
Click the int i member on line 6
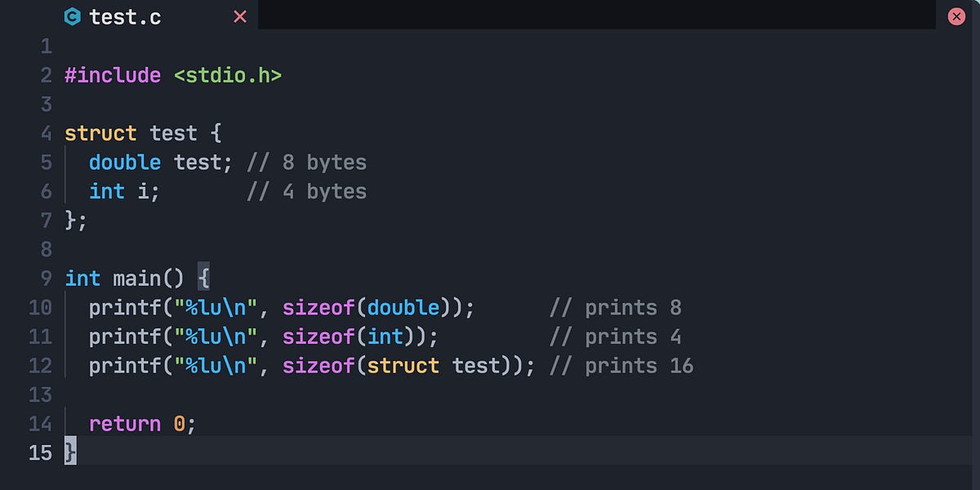coord(122,191)
